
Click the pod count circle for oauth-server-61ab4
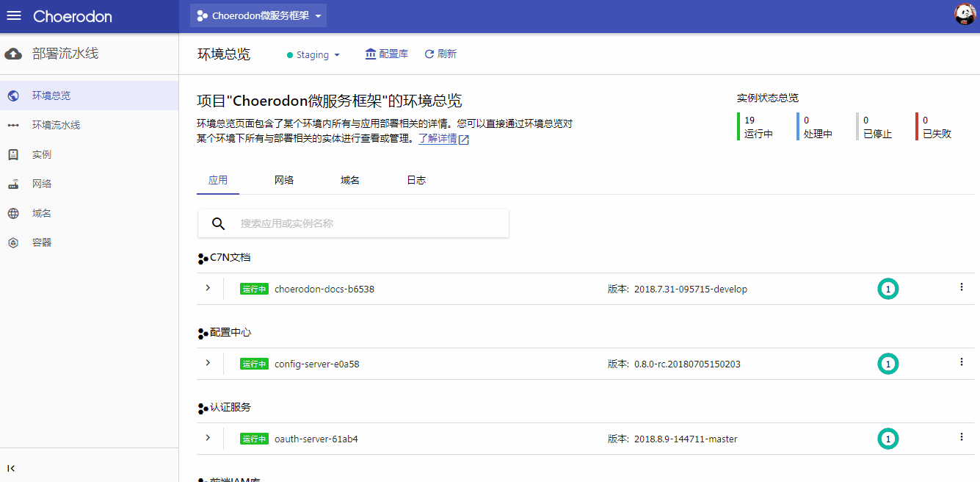[888, 439]
